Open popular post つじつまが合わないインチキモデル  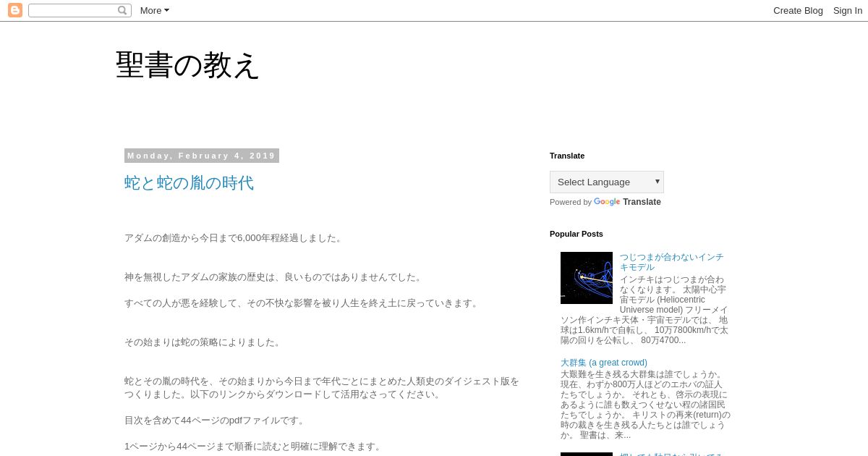click(x=671, y=262)
